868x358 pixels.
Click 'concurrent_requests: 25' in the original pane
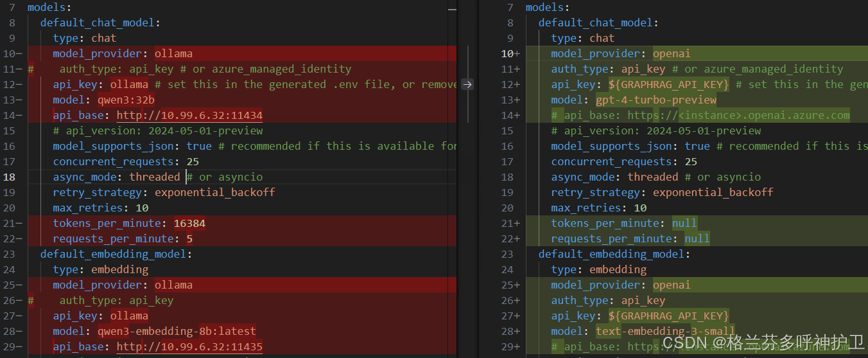(126, 161)
